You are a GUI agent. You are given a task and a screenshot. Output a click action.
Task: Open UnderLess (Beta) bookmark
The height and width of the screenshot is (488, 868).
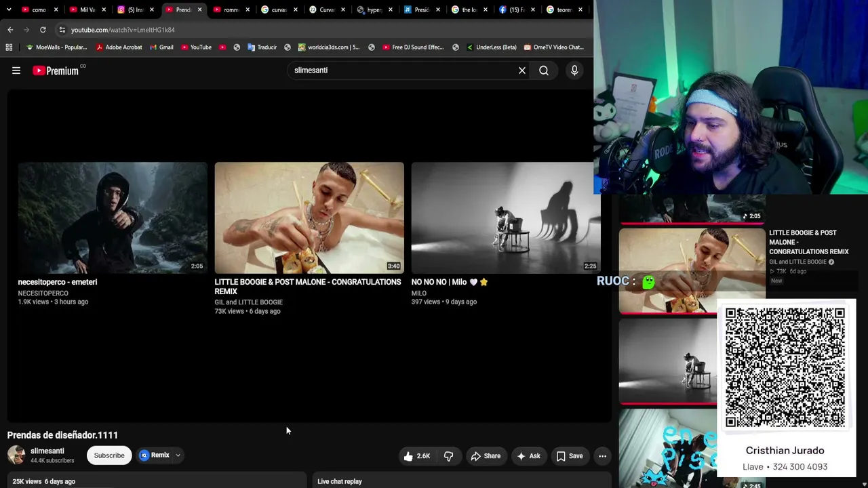(491, 47)
